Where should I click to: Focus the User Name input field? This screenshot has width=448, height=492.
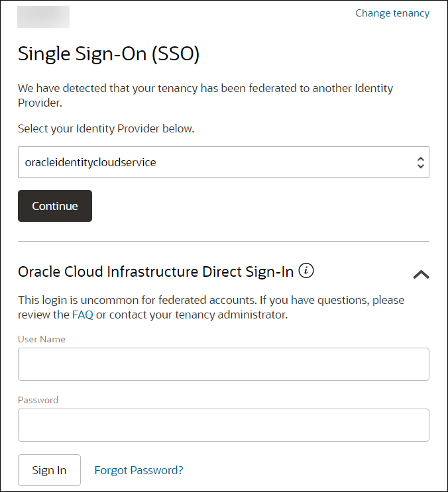tap(223, 364)
